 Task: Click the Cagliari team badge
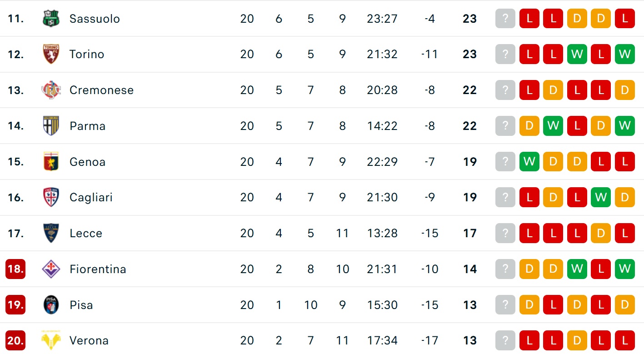[51, 197]
